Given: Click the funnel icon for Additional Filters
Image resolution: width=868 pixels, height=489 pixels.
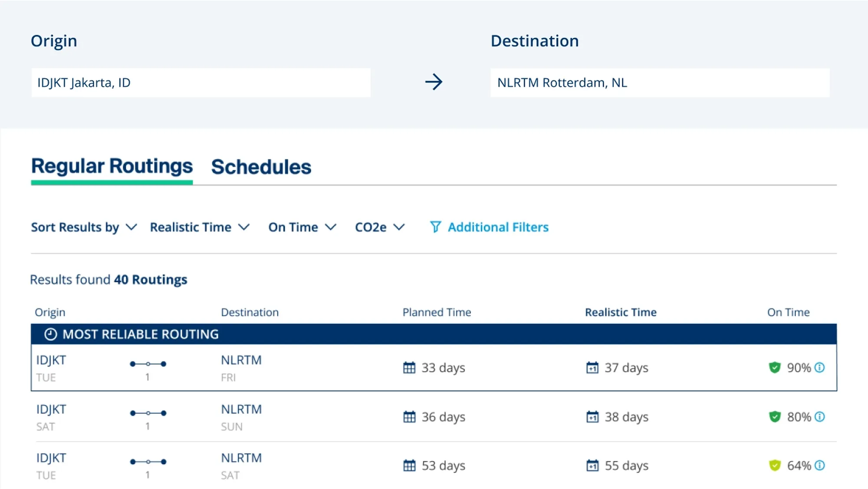Looking at the screenshot, I should (x=435, y=227).
